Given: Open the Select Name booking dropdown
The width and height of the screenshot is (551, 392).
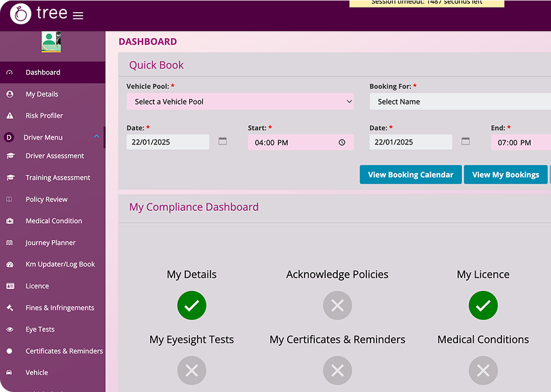Looking at the screenshot, I should [x=460, y=102].
